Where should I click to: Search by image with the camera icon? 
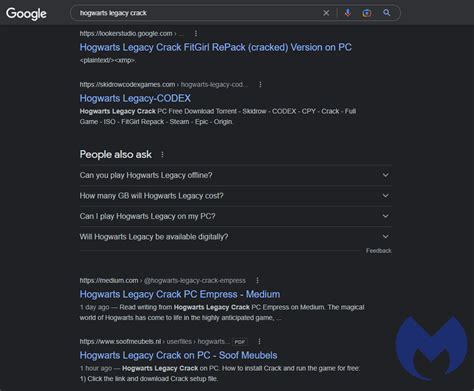(367, 13)
